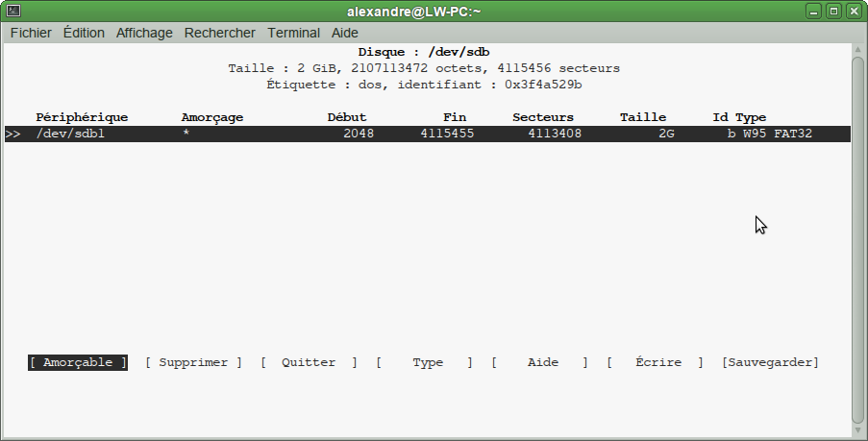Image resolution: width=868 pixels, height=441 pixels.
Task: Toggle the Amorçable bootable flag option
Action: click(78, 362)
